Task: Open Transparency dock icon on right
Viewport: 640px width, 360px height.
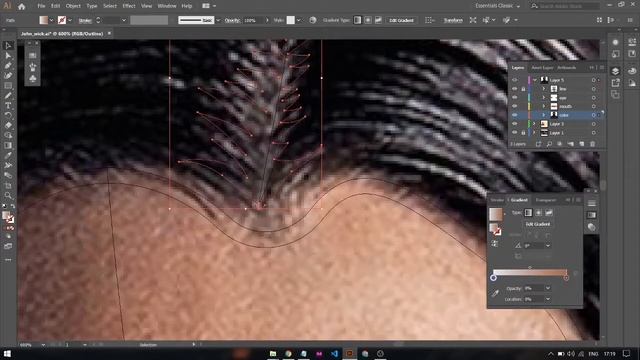Action: tap(592, 227)
